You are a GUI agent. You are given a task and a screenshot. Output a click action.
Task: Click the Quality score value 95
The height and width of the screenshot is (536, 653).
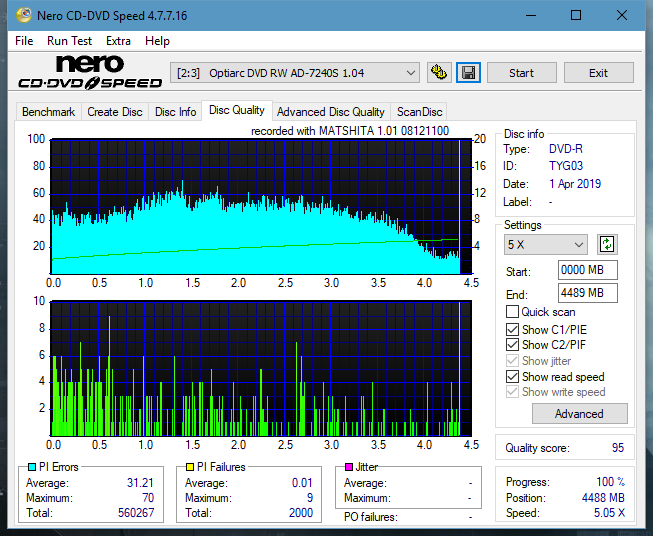point(618,448)
